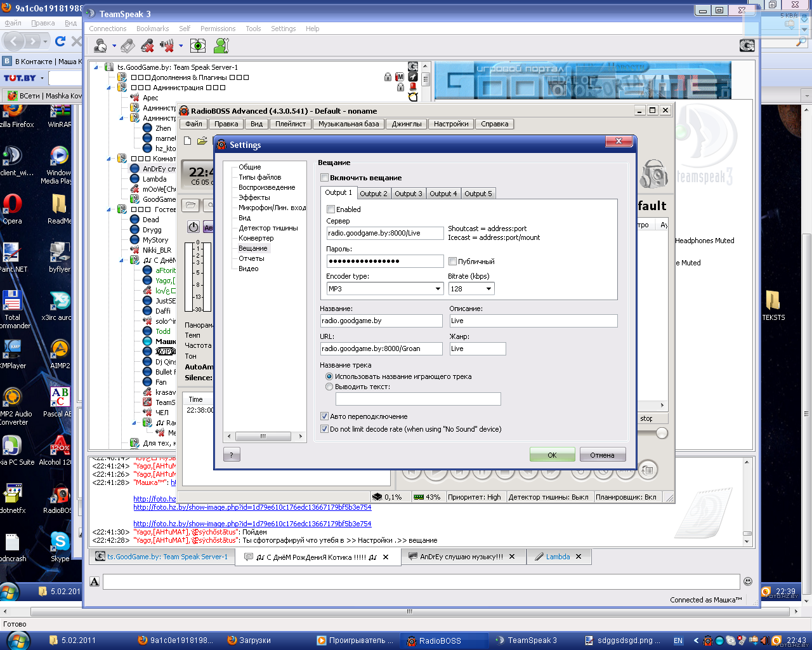Toggle away status icon in TeamSpeak toolbar
812x650 pixels.
click(100, 45)
